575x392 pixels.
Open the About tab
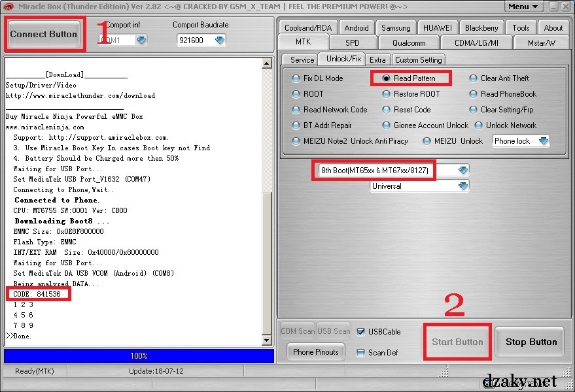pyautogui.click(x=553, y=28)
